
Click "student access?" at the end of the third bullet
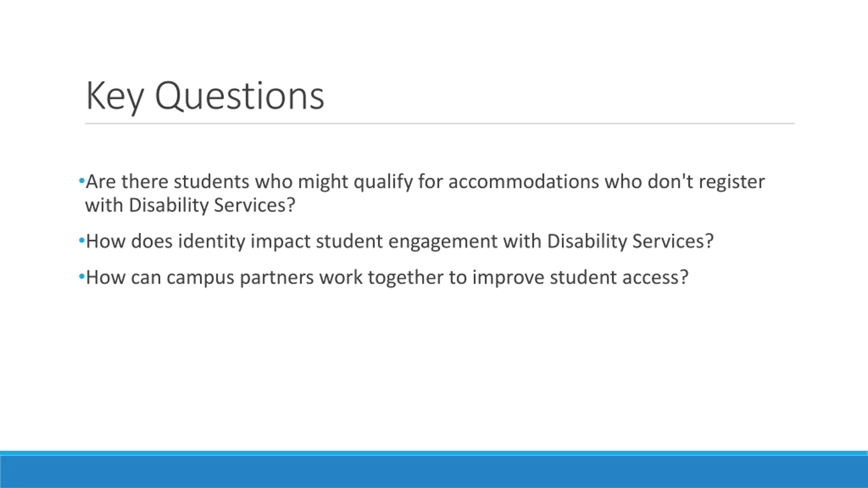[619, 277]
